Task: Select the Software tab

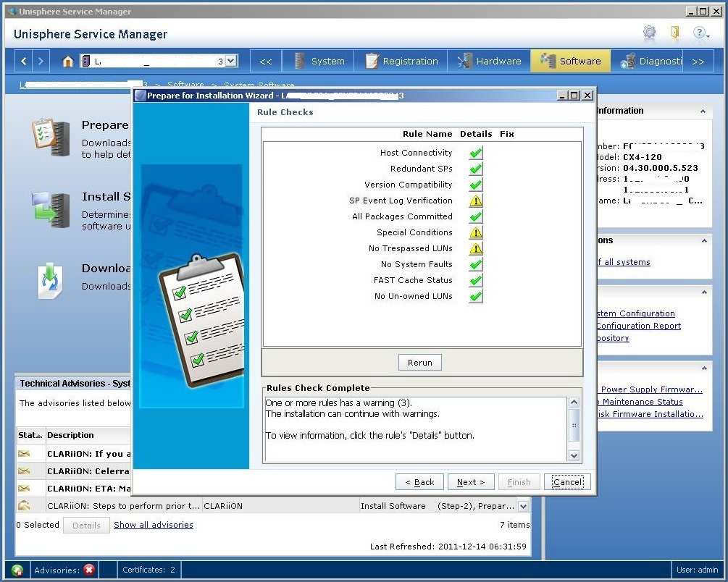Action: coord(571,62)
